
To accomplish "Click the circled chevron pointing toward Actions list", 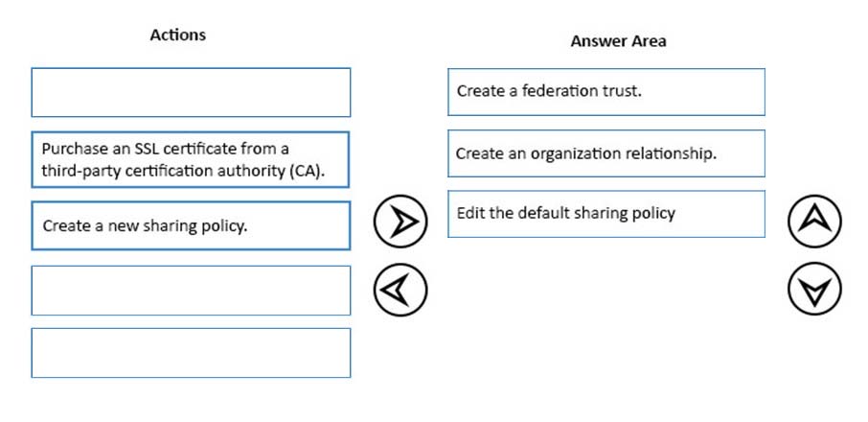I will (400, 289).
